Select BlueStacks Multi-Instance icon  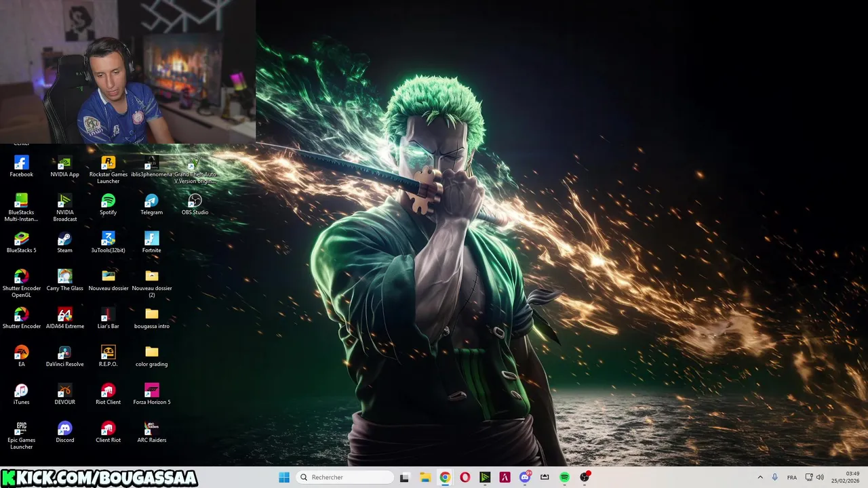click(x=21, y=207)
